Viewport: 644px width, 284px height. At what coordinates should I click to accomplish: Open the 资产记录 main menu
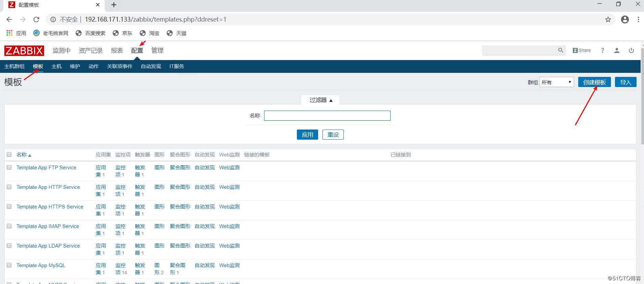coord(90,50)
